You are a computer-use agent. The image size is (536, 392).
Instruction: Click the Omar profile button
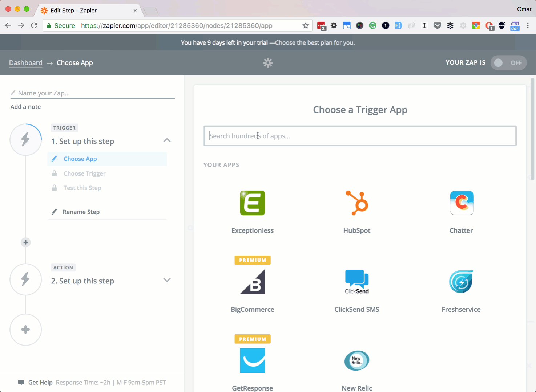[524, 9]
